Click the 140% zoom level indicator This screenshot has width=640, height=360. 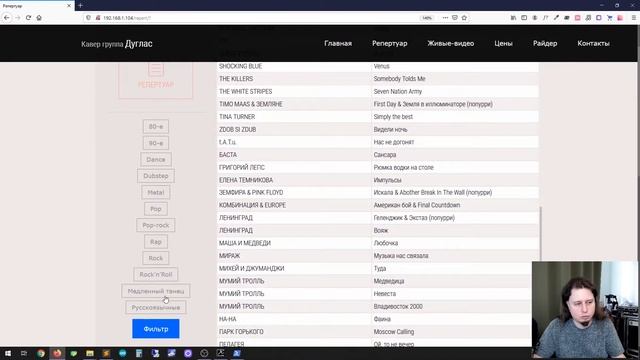(x=427, y=18)
